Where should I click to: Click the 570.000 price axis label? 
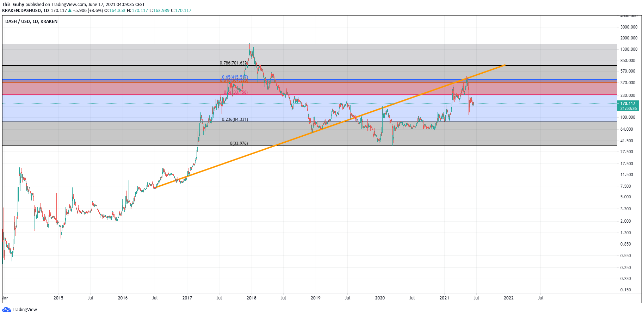[628, 71]
